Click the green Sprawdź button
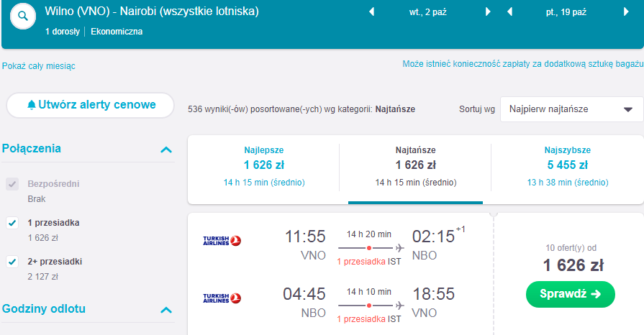Image resolution: width=644 pixels, height=335 pixels. (571, 294)
